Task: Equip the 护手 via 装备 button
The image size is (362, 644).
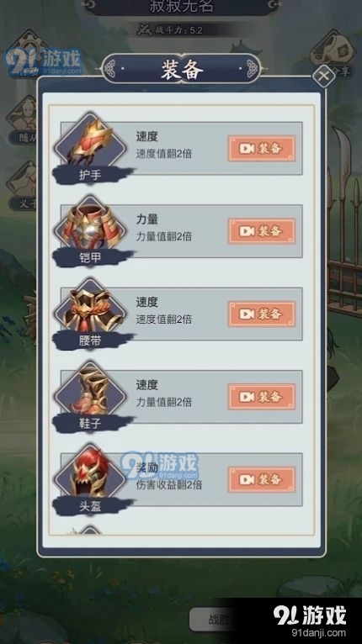Action: pos(262,148)
